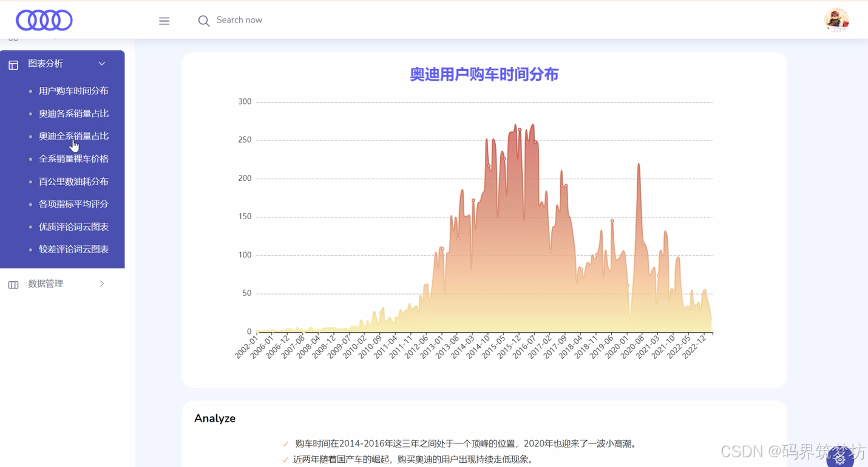Screen dimensions: 868x467
Task: Open 图表分析 menu header
Action: pos(46,64)
